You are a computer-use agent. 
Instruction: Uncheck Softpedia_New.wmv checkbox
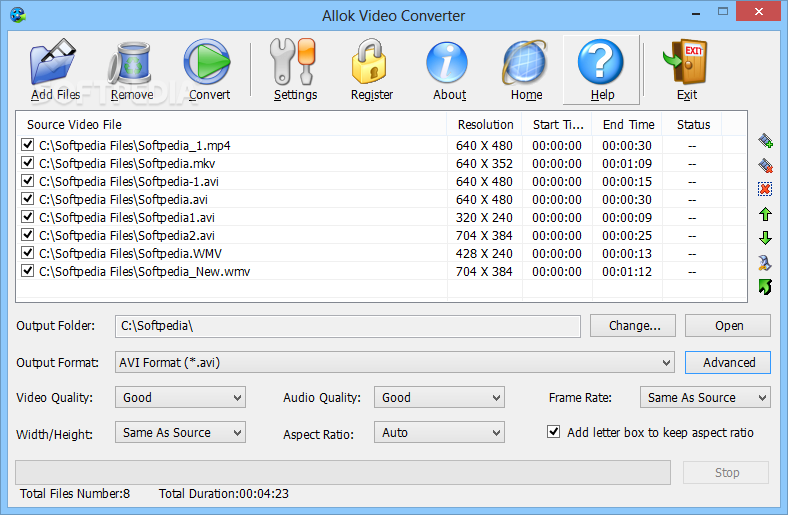click(27, 271)
